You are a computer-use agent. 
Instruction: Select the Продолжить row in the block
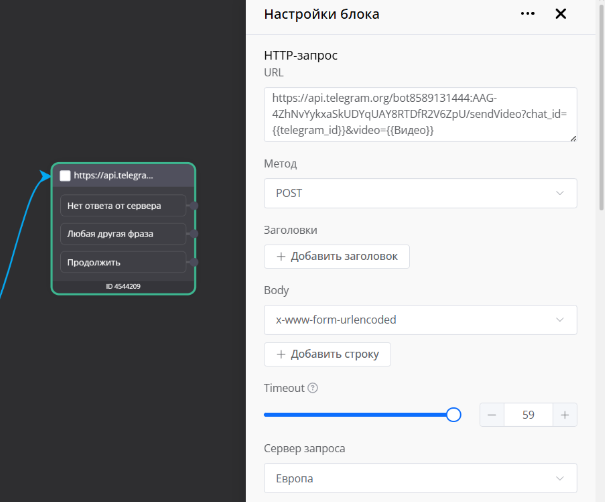click(x=122, y=262)
